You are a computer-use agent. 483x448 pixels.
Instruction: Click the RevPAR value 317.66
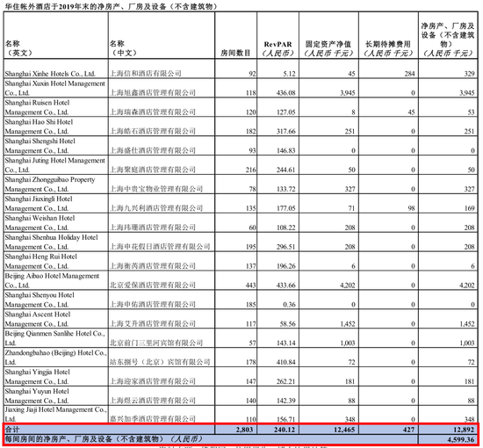[286, 131]
